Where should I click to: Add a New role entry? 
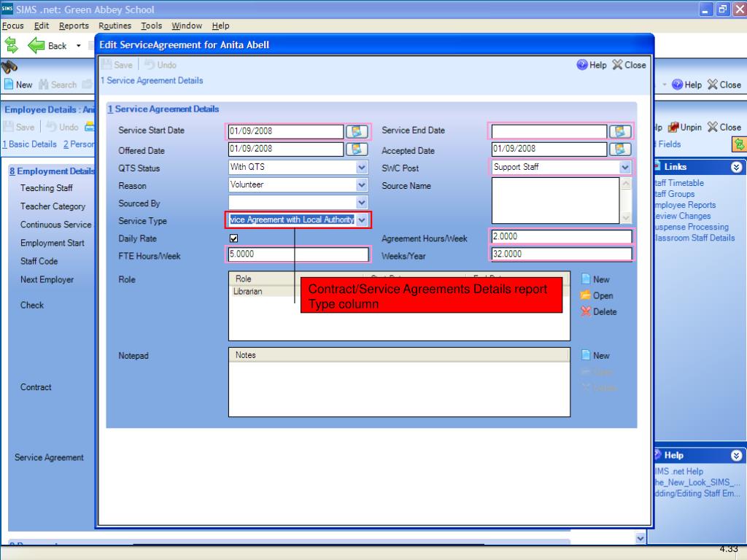click(595, 279)
